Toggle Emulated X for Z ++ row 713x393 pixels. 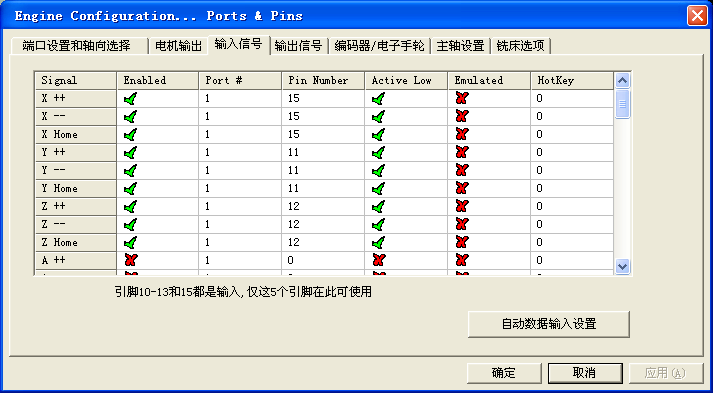click(462, 207)
